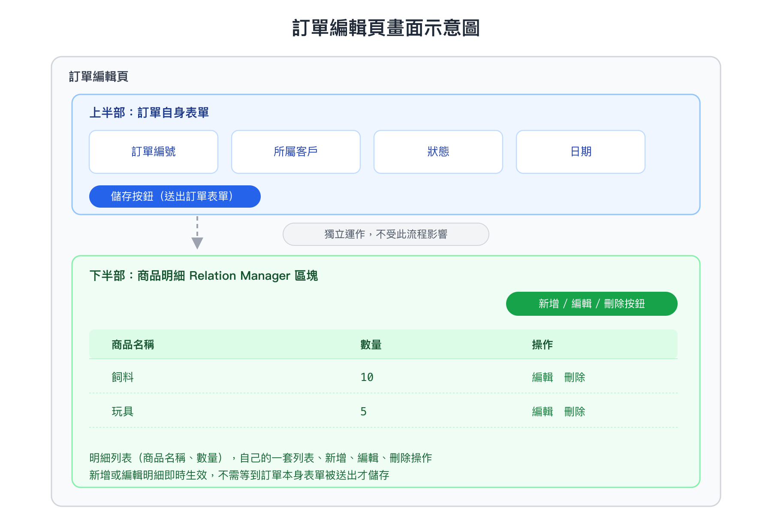The image size is (772, 532).
Task: Click 編輯 in the 飼料 row
Action: [x=543, y=377]
